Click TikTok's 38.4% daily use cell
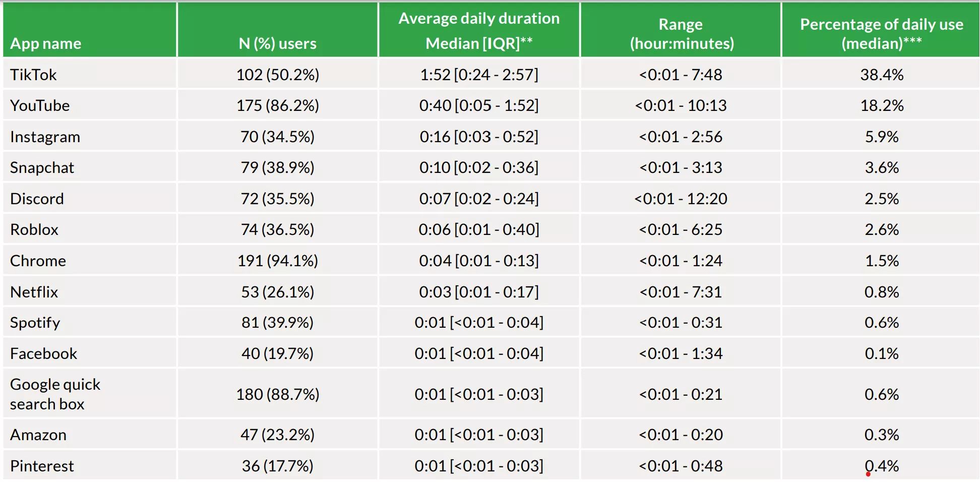Screen dimensions: 980x482 pyautogui.click(x=881, y=75)
